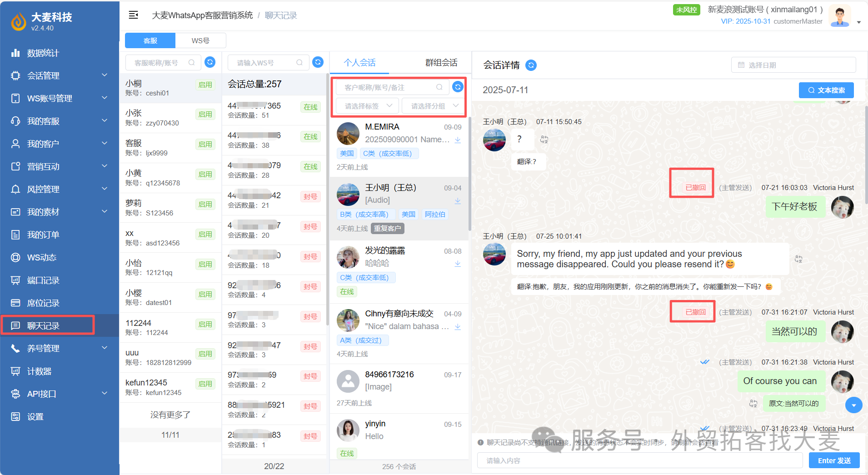Click the Enter 发送 button
The image size is (868, 475).
pyautogui.click(x=834, y=460)
